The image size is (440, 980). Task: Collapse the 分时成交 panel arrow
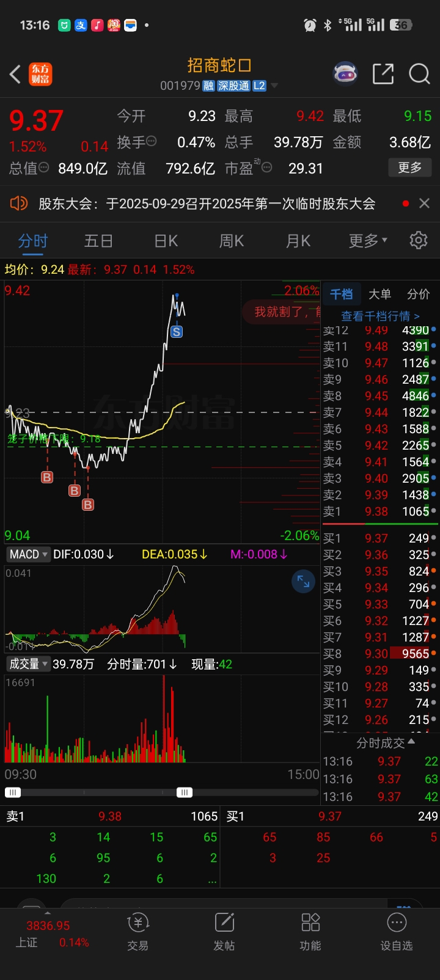pyautogui.click(x=411, y=742)
